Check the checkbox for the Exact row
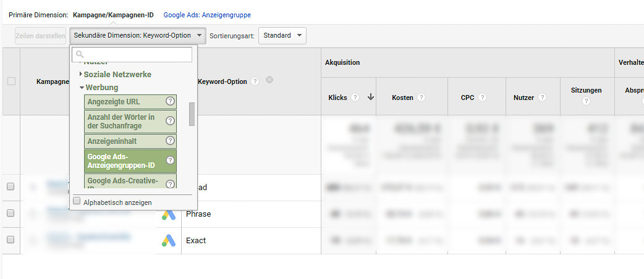This screenshot has width=644, height=279. pyautogui.click(x=11, y=239)
